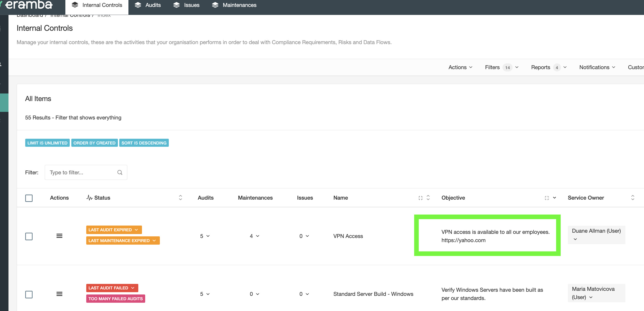Click the 55 Results filter summary text
644x311 pixels.
click(73, 117)
